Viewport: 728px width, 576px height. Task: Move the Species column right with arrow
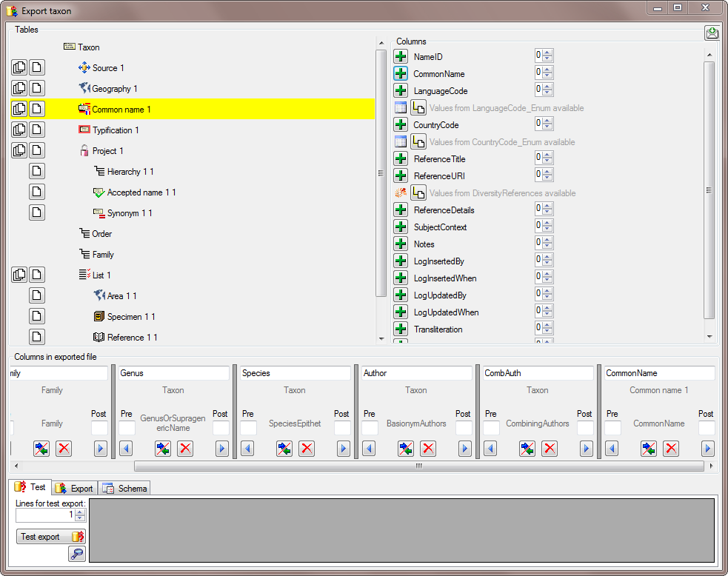tap(344, 448)
